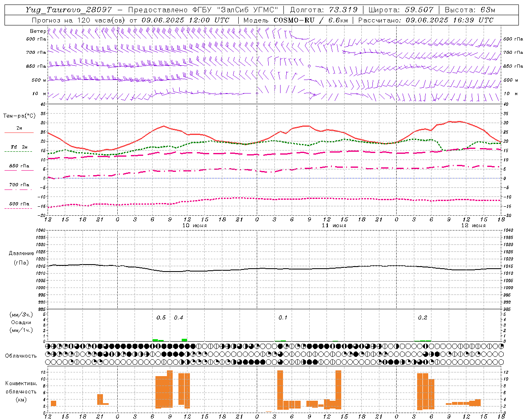The height and width of the screenshot is (420, 525).
Task: Click "Прогноз на 120 часа(ов)" text
Action: 78,20
